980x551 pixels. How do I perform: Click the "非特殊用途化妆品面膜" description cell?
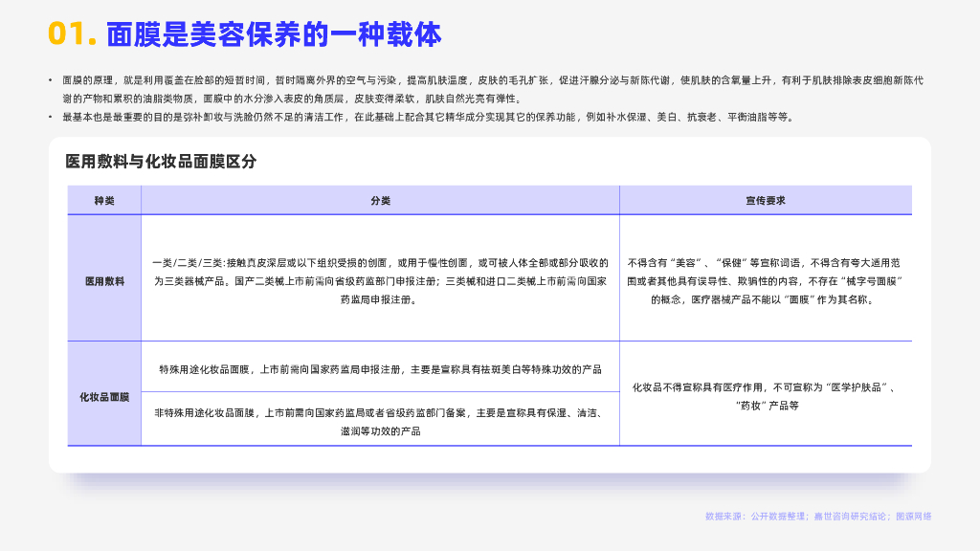tap(380, 422)
